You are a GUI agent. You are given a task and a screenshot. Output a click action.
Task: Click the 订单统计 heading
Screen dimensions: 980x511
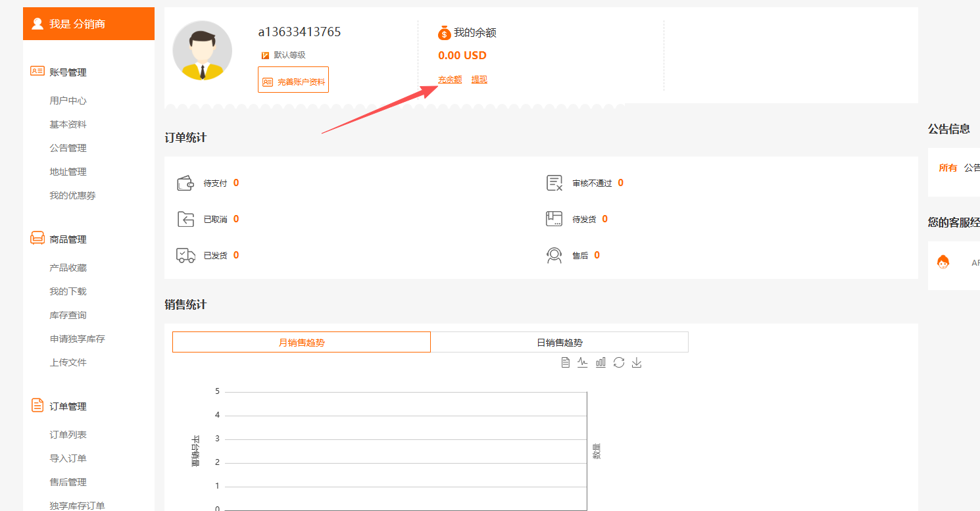pos(185,137)
